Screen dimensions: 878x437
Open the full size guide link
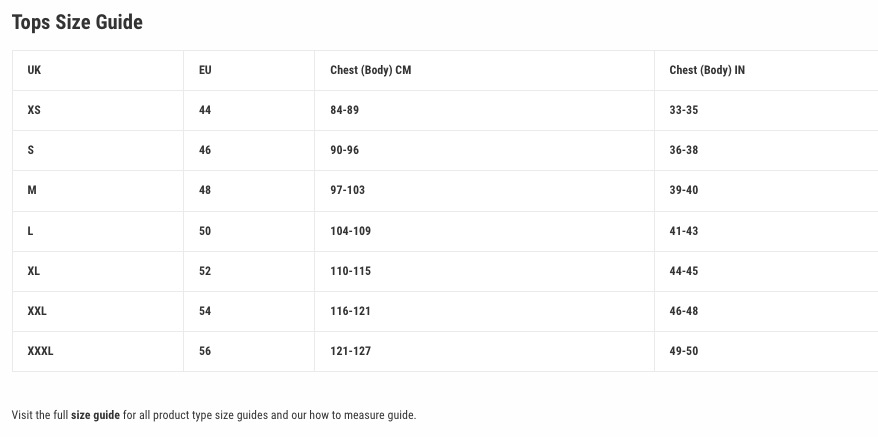coord(95,415)
